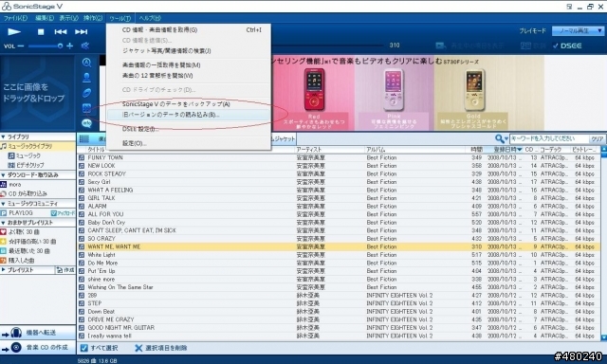Sort by the 登録日時 column header
The image size is (607, 364).
[507, 150]
